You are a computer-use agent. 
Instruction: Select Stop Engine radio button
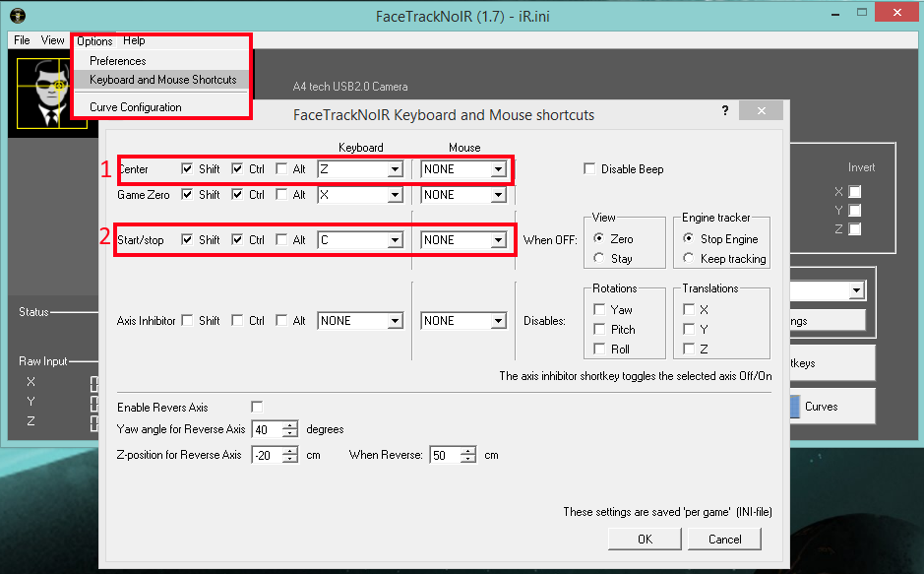point(688,238)
